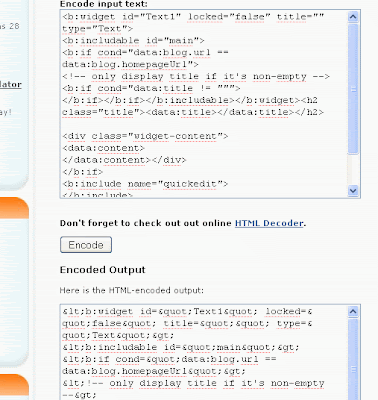Click the 'only display title' comment line in input
This screenshot has width=378, height=400.
tap(196, 77)
